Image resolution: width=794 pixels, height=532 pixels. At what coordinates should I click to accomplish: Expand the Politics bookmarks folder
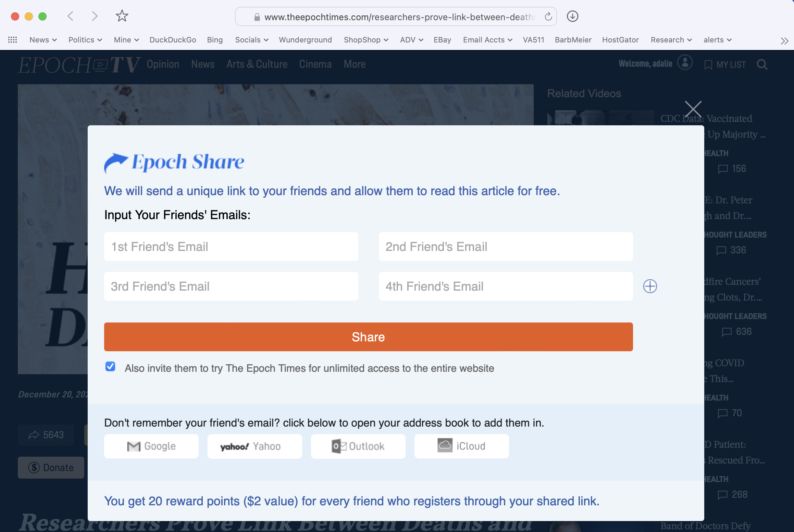85,40
